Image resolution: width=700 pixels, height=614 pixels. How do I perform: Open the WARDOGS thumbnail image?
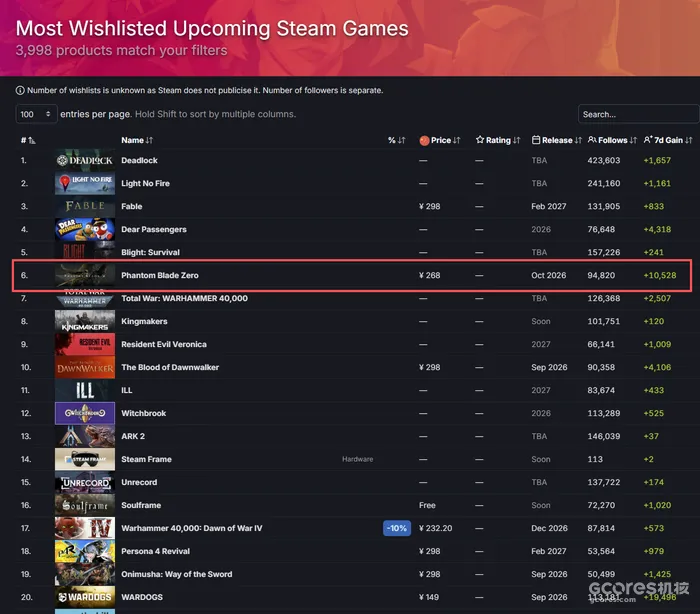[85, 597]
